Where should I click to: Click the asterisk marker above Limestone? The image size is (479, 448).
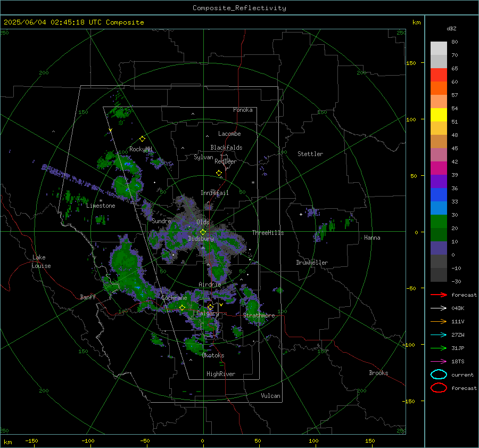(101, 201)
